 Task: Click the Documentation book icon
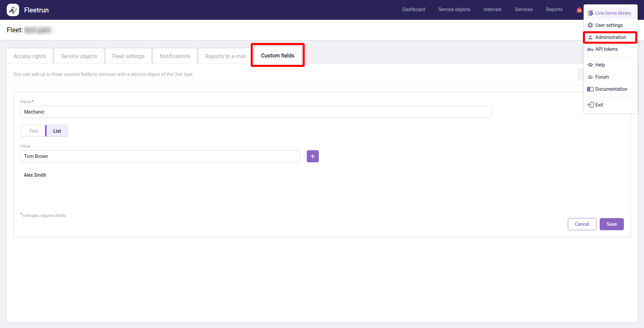pyautogui.click(x=590, y=89)
